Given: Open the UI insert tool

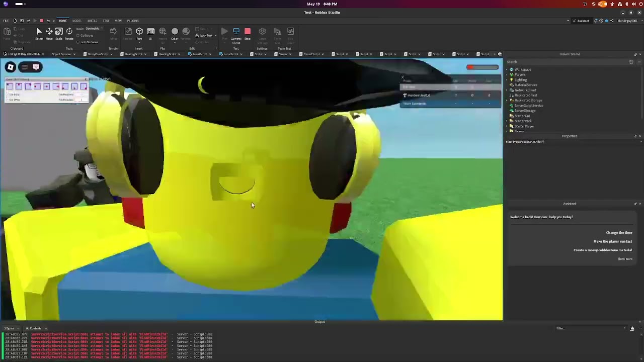Looking at the screenshot, I should (x=150, y=33).
